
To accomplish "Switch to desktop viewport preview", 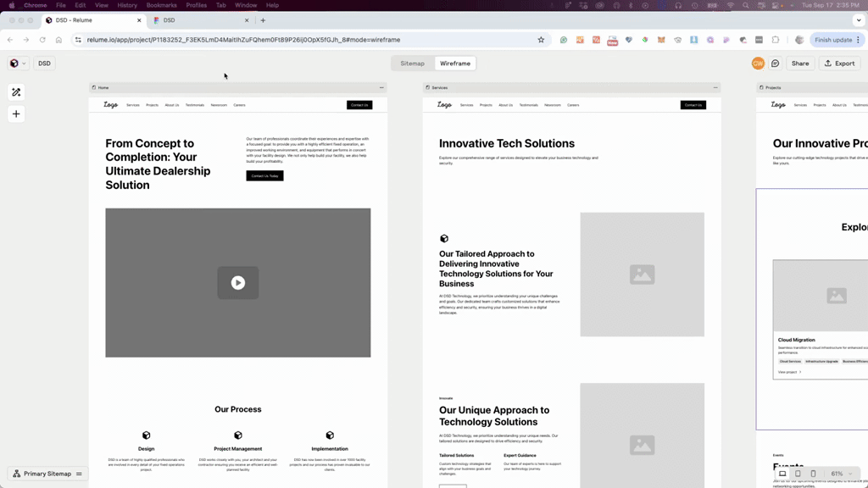I will click(x=782, y=474).
